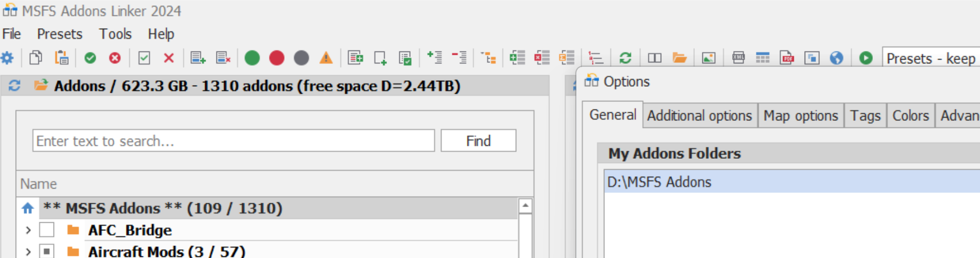Click the red minus indent lines icon
The image size is (980, 258).
tap(459, 57)
